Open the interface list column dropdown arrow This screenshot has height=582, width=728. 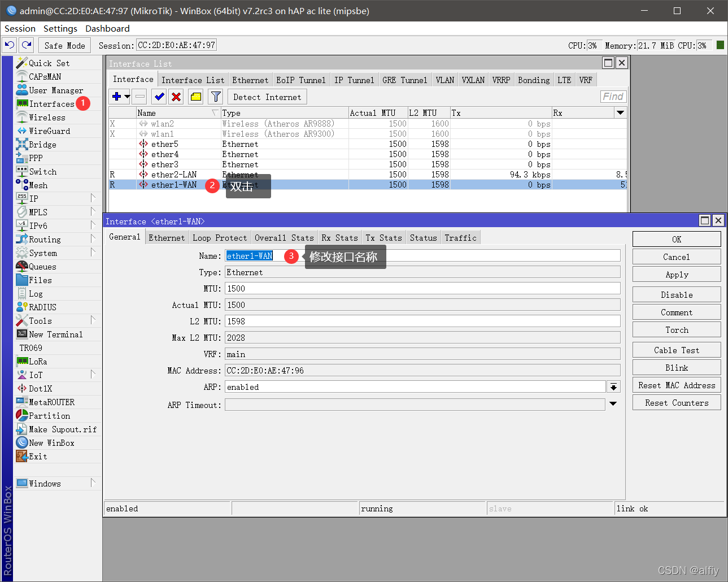621,112
